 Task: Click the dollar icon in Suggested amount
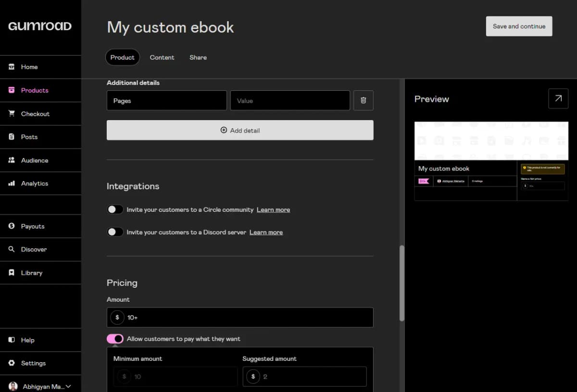click(253, 377)
